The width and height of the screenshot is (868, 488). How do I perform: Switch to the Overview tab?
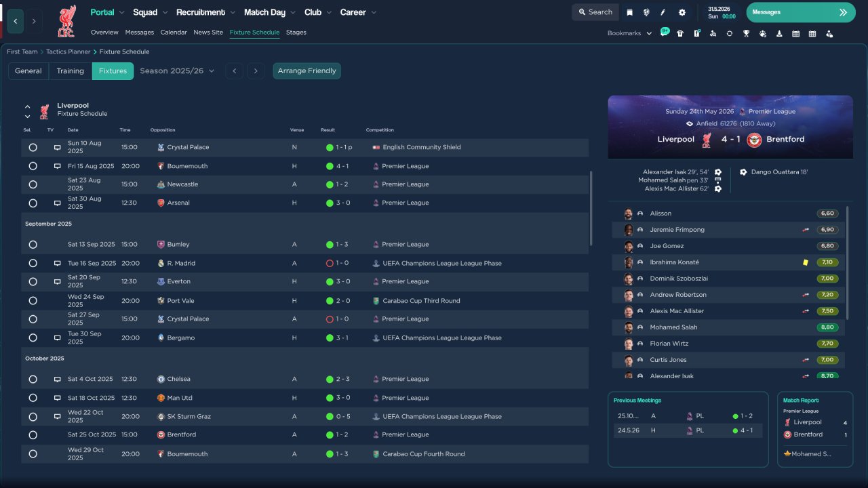click(104, 33)
